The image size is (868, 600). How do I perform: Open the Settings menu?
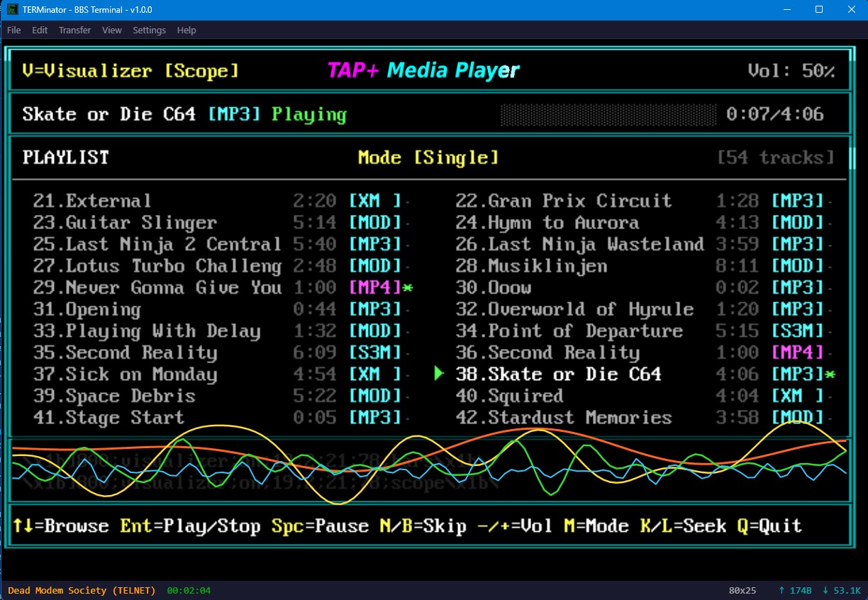[149, 30]
